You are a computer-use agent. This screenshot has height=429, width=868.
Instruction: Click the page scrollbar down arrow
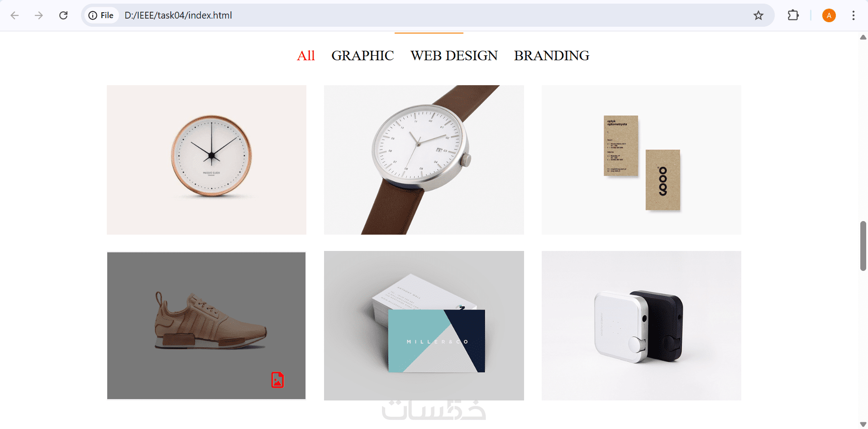(863, 424)
